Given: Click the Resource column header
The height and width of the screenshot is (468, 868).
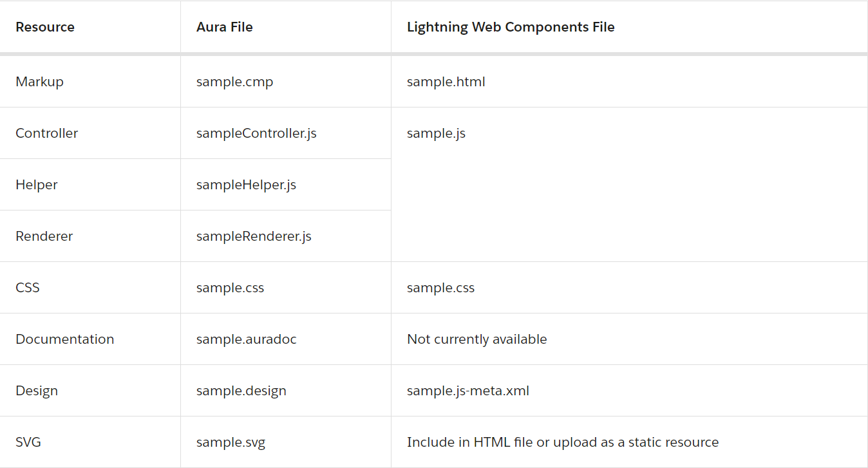Looking at the screenshot, I should [45, 27].
